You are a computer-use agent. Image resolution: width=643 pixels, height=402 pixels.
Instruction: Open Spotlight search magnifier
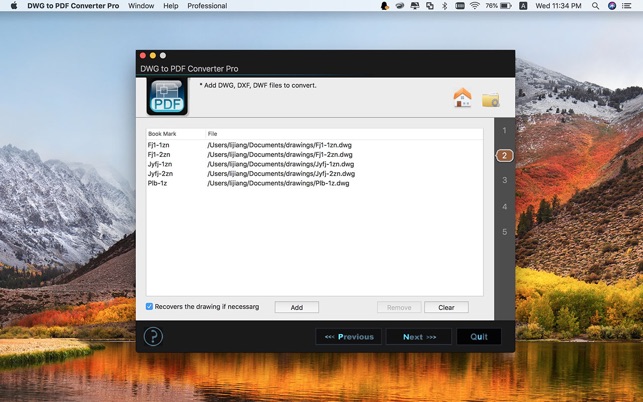click(595, 6)
